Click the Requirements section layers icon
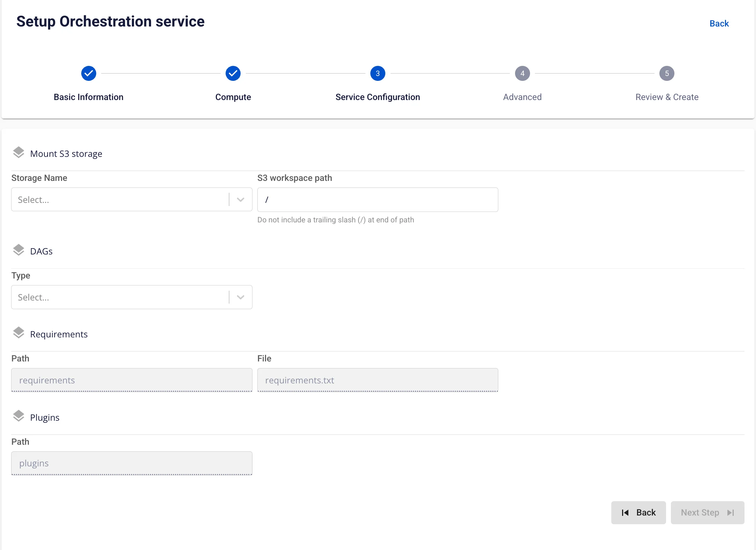This screenshot has height=550, width=756. coord(18,333)
